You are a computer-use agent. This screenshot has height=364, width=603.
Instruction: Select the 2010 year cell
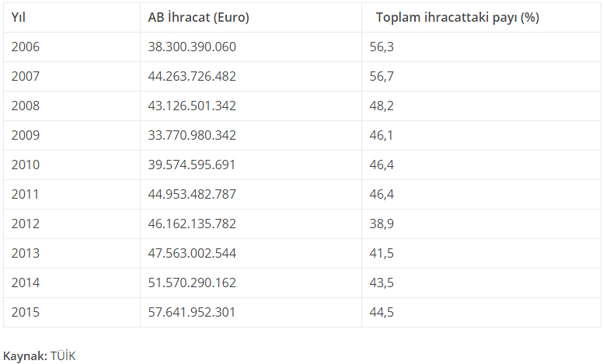(x=26, y=165)
